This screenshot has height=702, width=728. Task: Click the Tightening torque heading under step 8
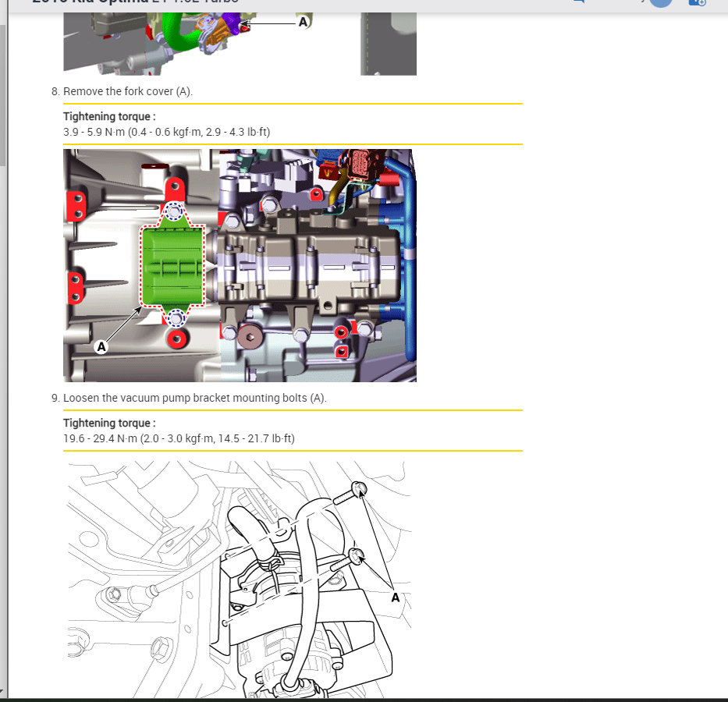[x=109, y=116]
